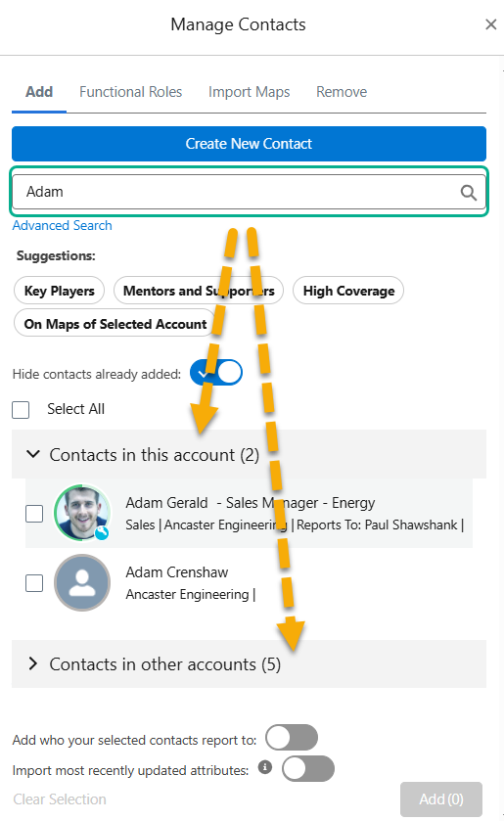Click Adam Crenshaw's placeholder avatar

pos(82,582)
